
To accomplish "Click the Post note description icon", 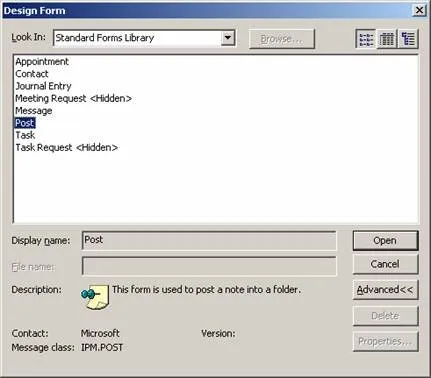I will click(x=95, y=297).
